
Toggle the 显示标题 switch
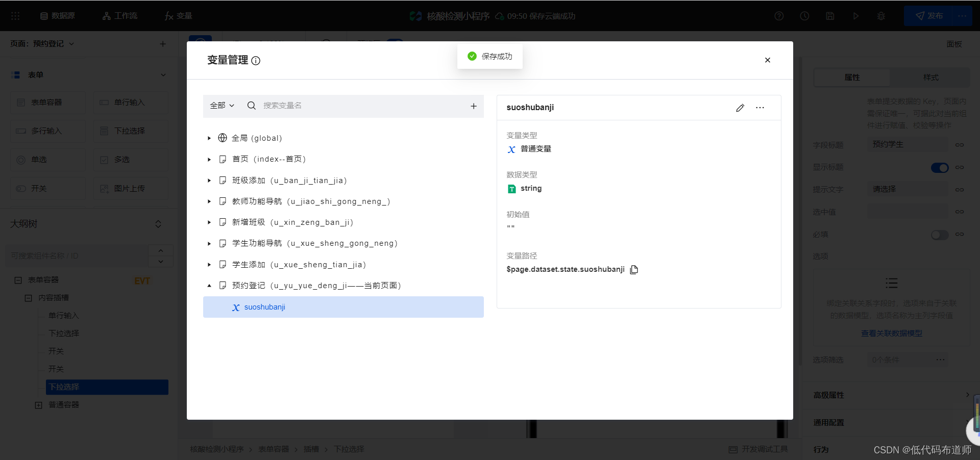pos(940,167)
